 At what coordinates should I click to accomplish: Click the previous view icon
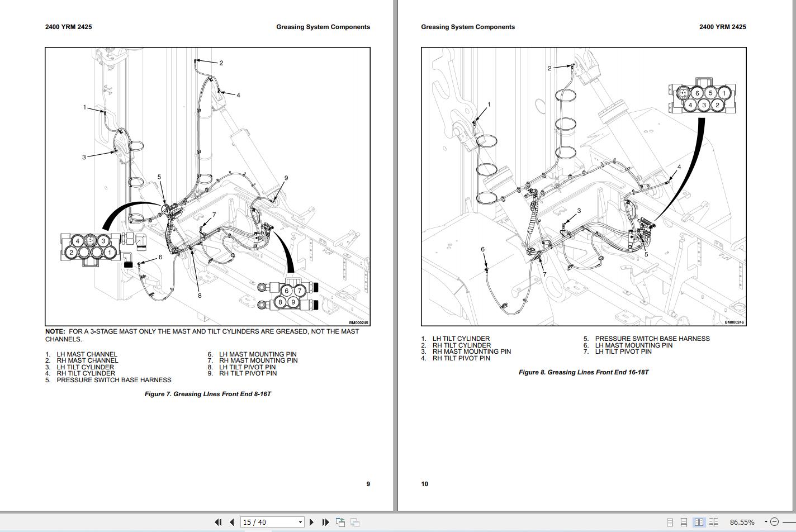(340, 522)
